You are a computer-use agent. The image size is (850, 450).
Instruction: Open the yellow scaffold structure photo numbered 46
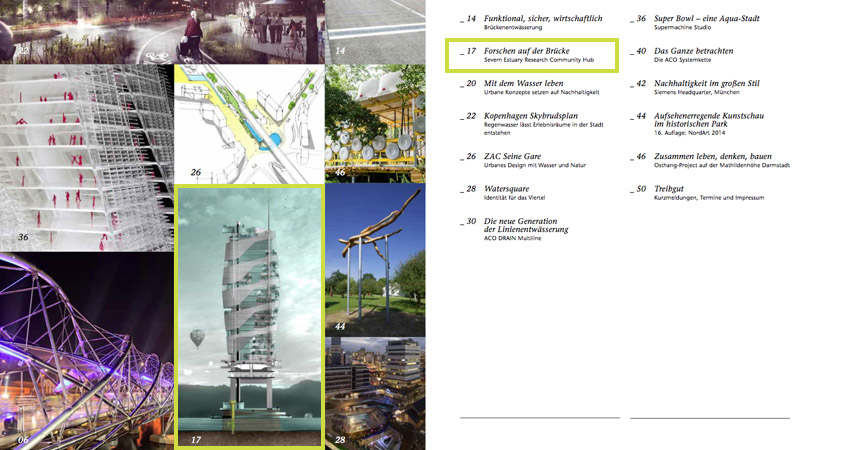375,124
